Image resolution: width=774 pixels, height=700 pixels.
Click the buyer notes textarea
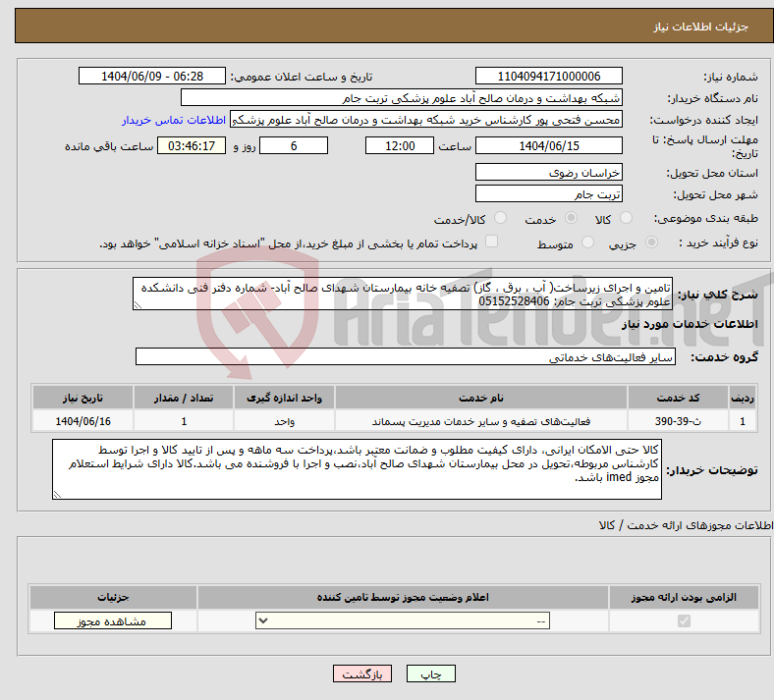pos(357,469)
